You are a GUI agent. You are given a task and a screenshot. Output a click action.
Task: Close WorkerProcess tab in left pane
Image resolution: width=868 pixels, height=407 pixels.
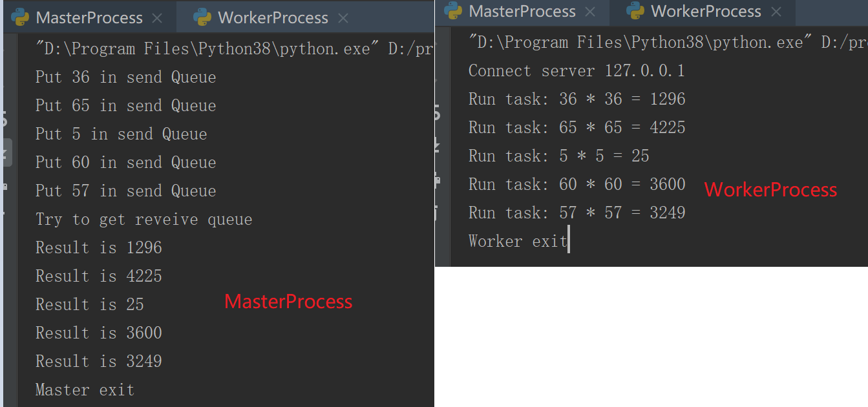tap(343, 18)
